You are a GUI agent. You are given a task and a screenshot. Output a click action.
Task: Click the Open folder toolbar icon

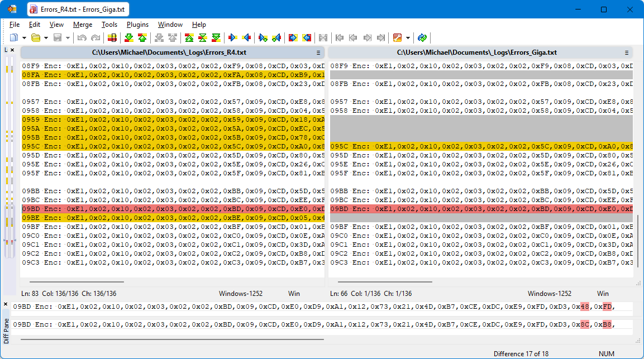tap(36, 38)
